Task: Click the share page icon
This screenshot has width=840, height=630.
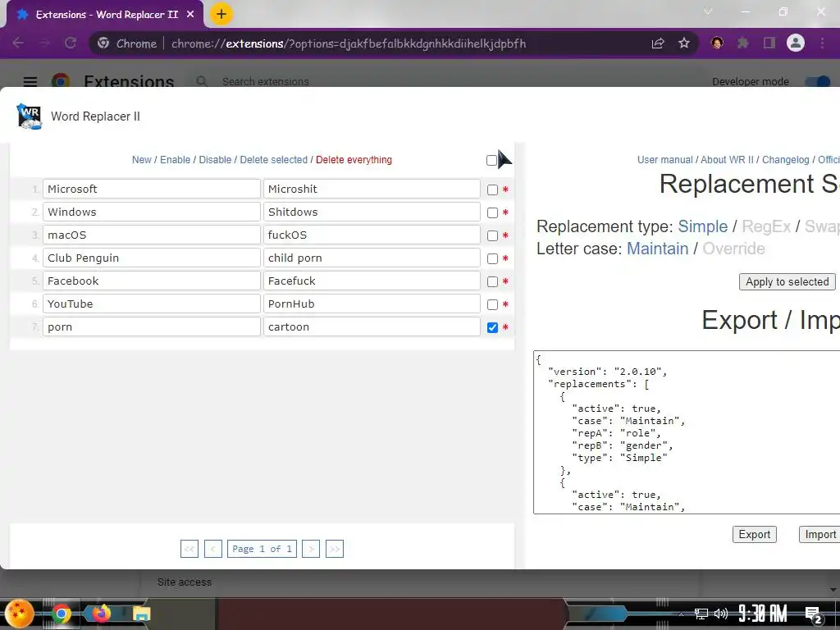Action: click(x=658, y=43)
